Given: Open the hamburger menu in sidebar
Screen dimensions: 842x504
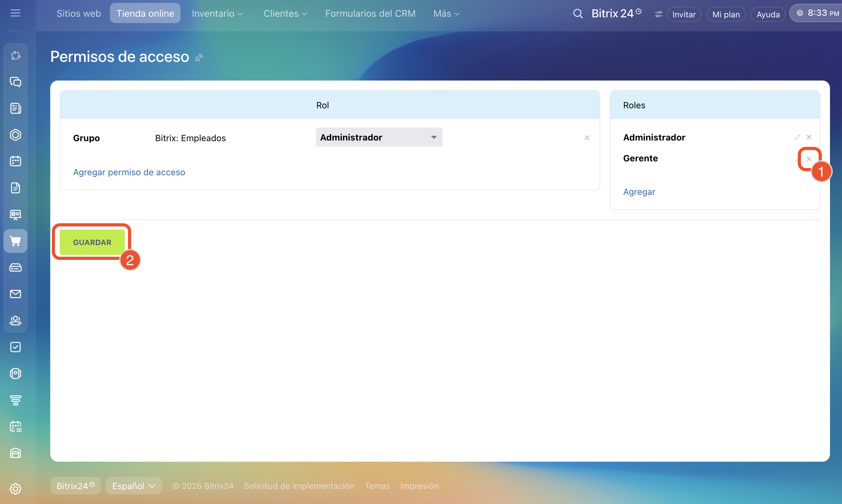Looking at the screenshot, I should (15, 13).
